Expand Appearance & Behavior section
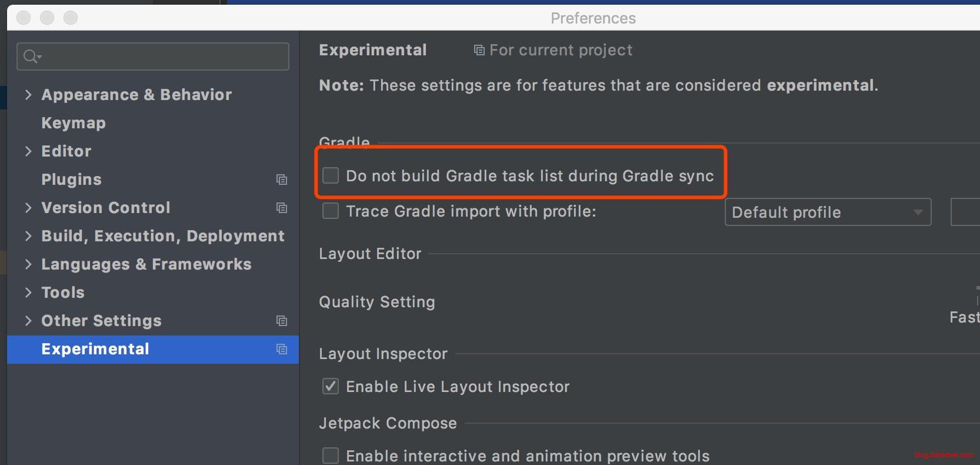 28,94
